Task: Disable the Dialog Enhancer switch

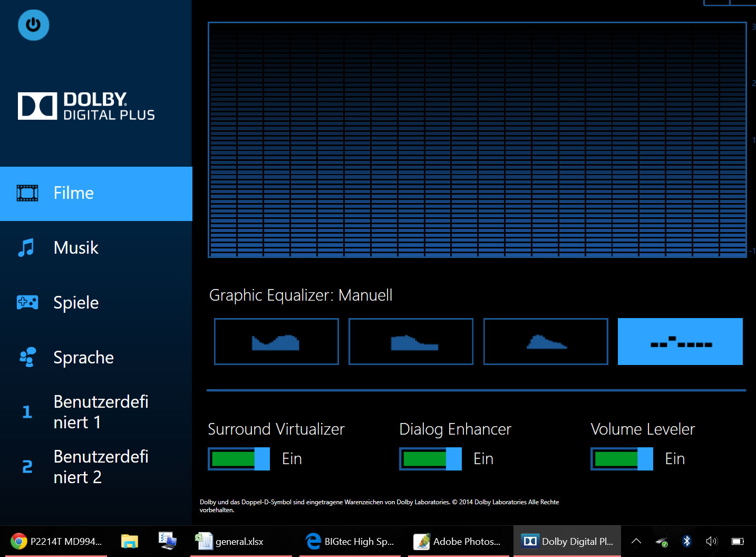Action: 430,459
